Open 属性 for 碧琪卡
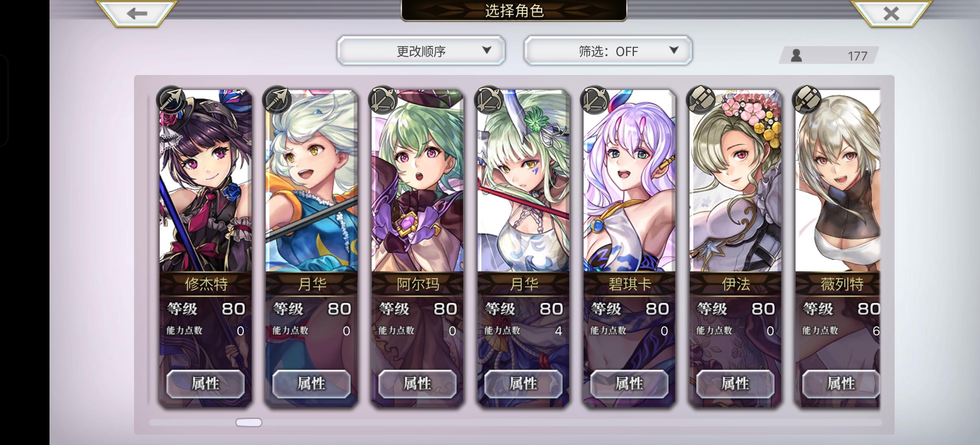The height and width of the screenshot is (445, 980). [629, 384]
